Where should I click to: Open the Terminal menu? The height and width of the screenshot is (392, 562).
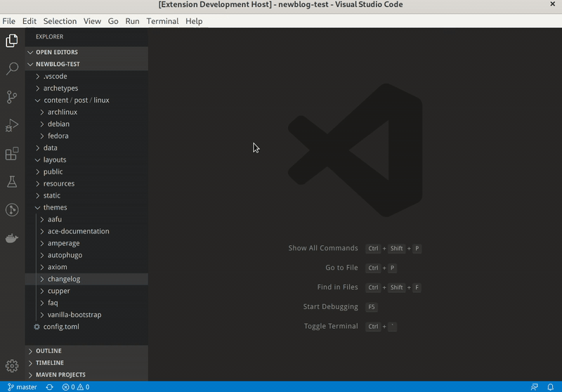pos(162,21)
